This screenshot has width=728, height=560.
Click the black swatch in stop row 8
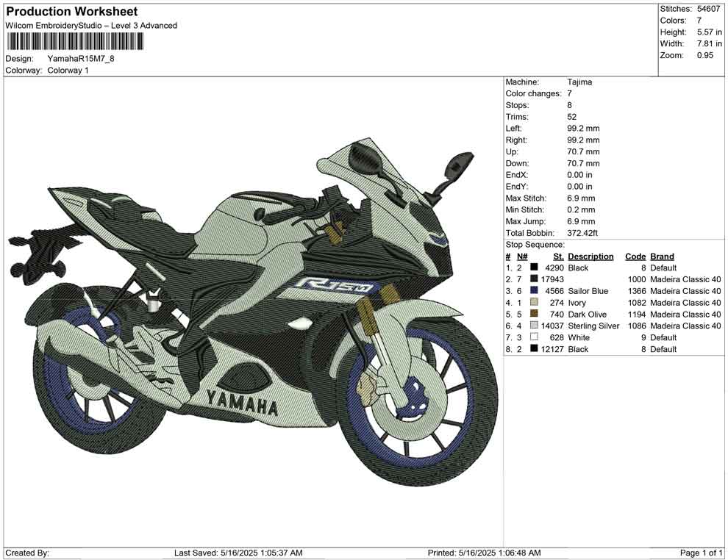click(x=534, y=348)
